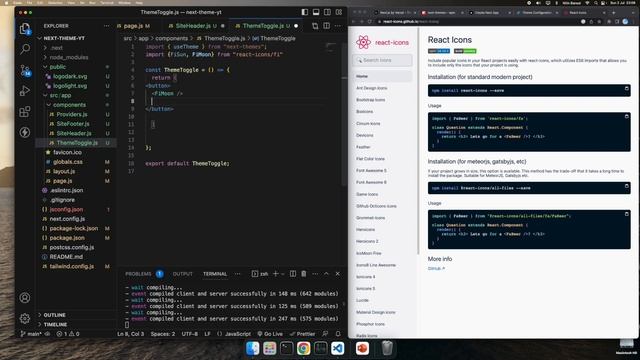Split the terminal panel

click(x=293, y=274)
